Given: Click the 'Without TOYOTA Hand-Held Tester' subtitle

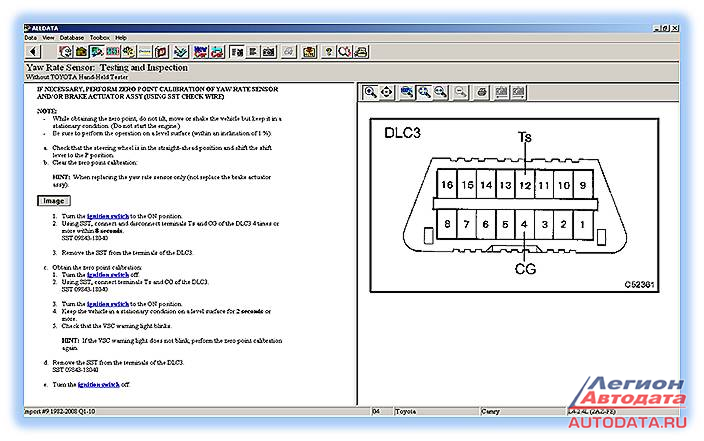Looking at the screenshot, I should coord(77,77).
